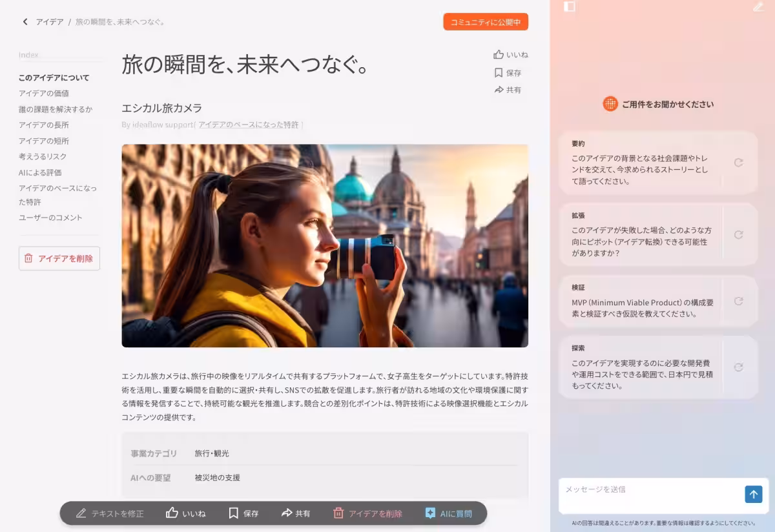Viewport: 775px width, 532px height.
Task: Navigate back using the left chevron near アイデア
Action: 25,21
